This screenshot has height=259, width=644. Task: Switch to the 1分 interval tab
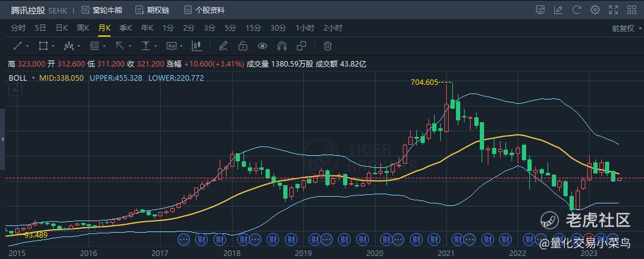(168, 28)
